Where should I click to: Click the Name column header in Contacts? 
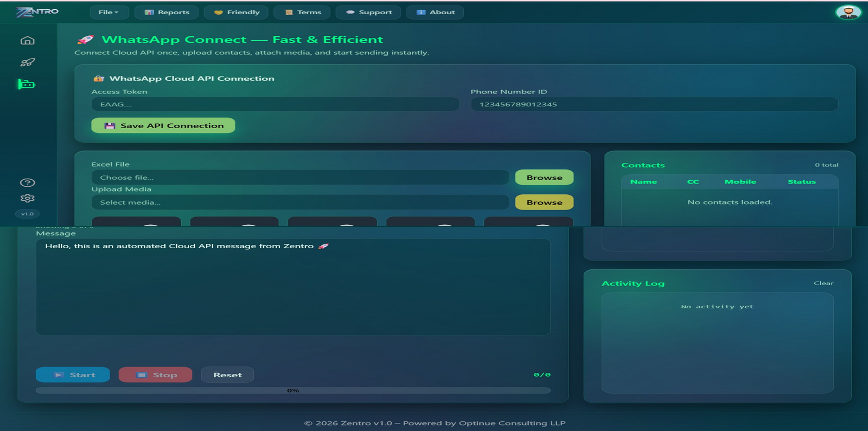643,182
